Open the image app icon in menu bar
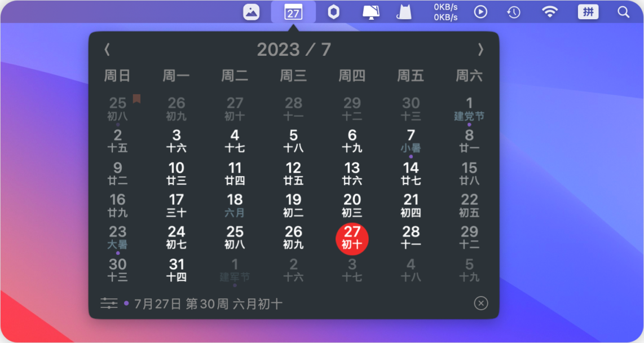644x343 pixels. coord(251,12)
